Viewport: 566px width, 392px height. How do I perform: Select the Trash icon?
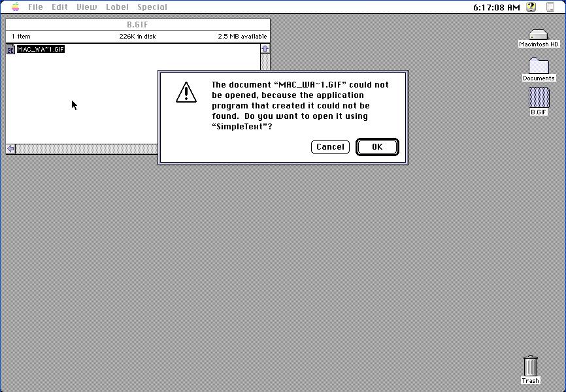[530, 366]
